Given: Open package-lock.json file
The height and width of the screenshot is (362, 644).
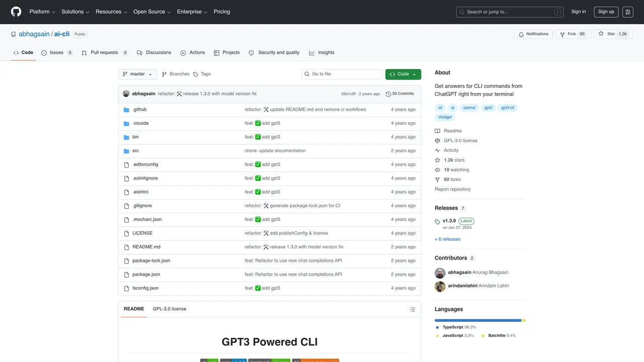Looking at the screenshot, I should [151, 261].
